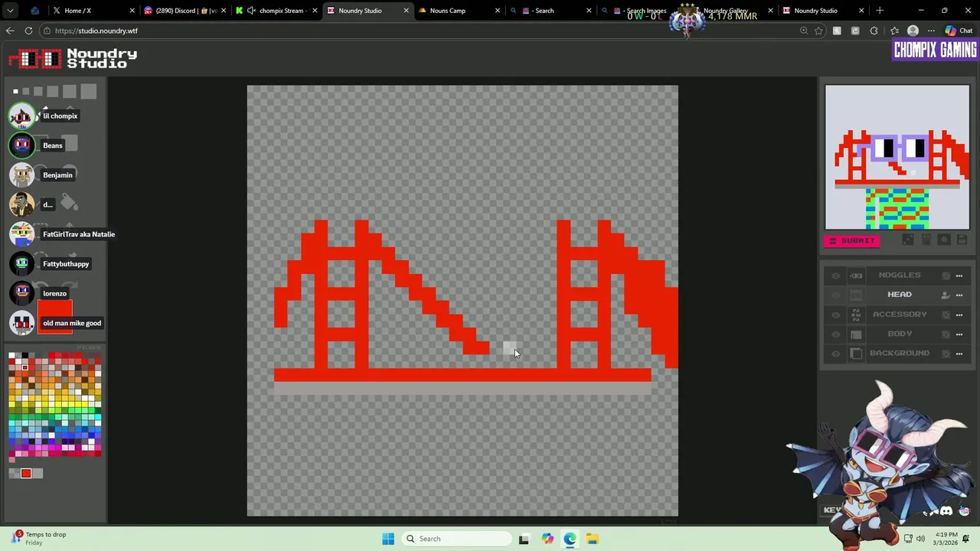This screenshot has height=551, width=980.
Task: Open File Explorer from taskbar
Action: (593, 539)
